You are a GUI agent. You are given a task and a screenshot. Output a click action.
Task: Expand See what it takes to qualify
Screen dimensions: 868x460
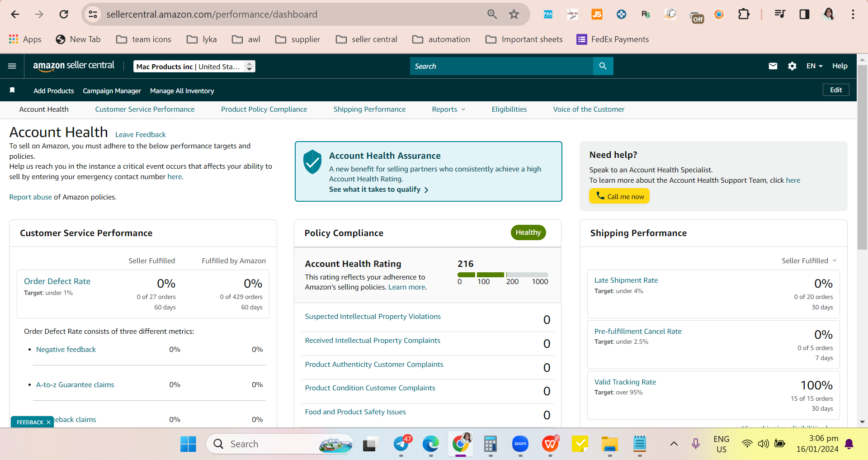click(x=378, y=190)
